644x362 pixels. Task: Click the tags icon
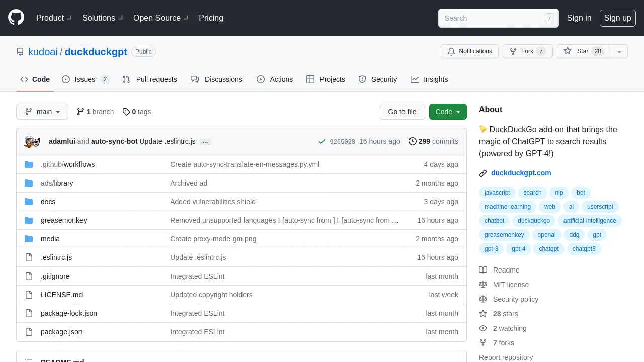(x=126, y=112)
